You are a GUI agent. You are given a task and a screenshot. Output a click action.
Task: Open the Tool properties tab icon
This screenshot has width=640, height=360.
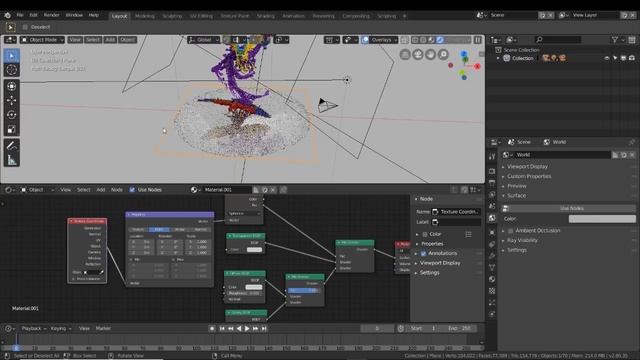click(492, 156)
